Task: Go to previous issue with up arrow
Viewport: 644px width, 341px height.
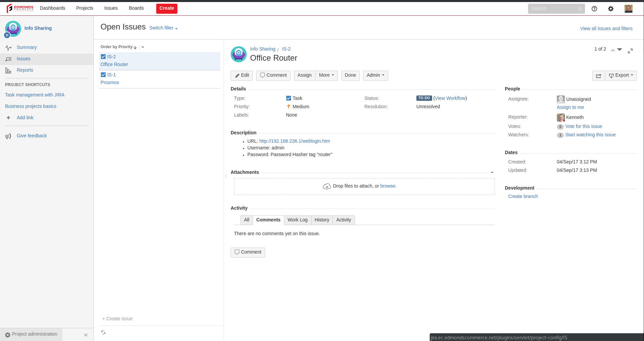Action: [613, 50]
